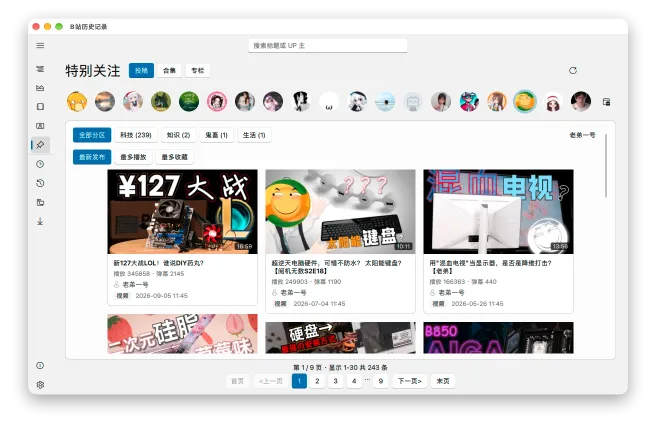Click the layout icon after the avatars
This screenshot has width=656, height=432.
coord(606,102)
